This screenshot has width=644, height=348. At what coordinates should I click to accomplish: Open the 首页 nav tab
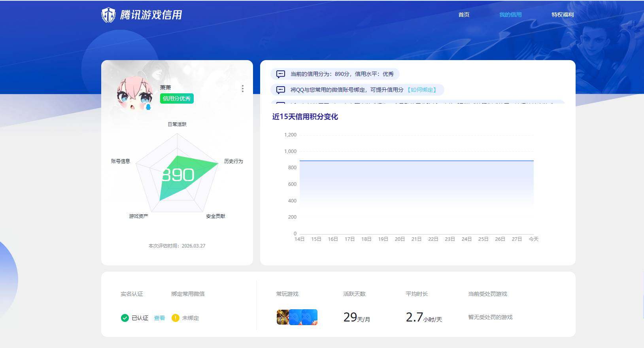click(464, 15)
